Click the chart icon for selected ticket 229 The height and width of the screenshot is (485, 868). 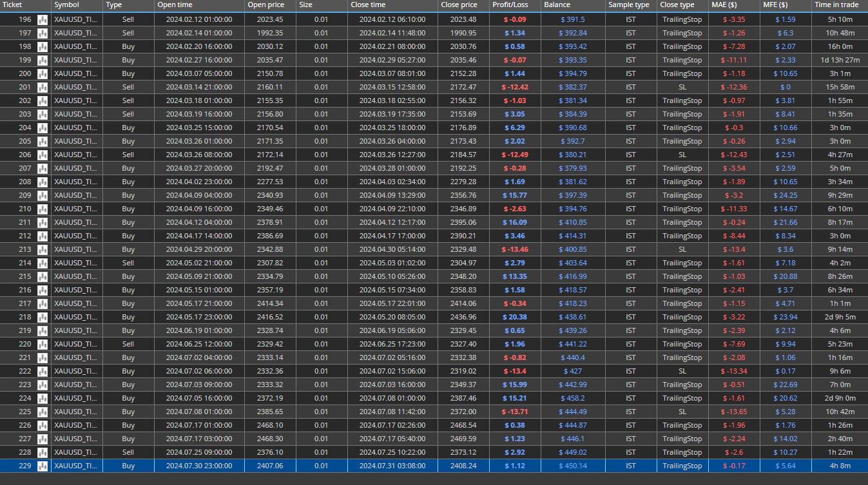[x=43, y=466]
